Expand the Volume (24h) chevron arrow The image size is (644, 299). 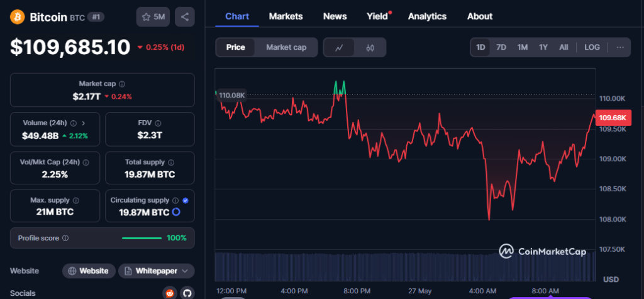(84, 123)
